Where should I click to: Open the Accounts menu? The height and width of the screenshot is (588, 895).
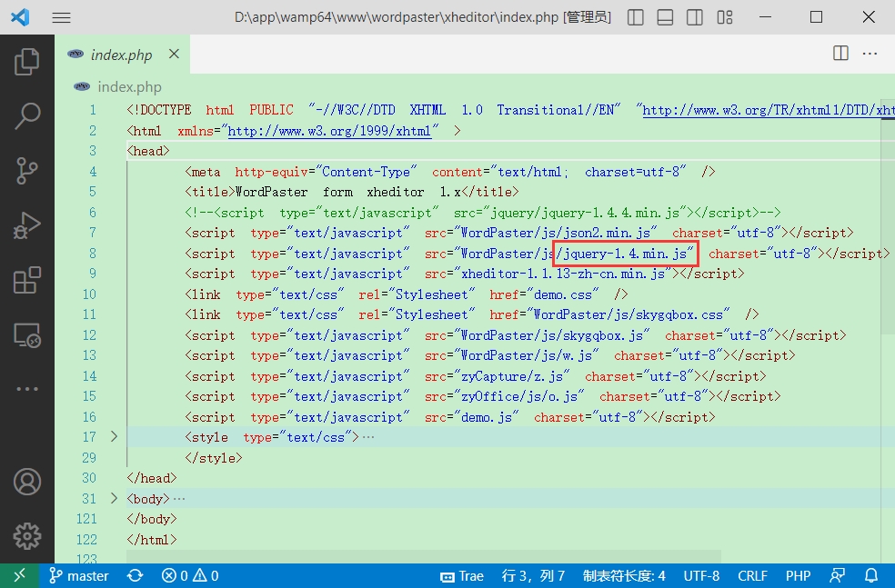27,481
